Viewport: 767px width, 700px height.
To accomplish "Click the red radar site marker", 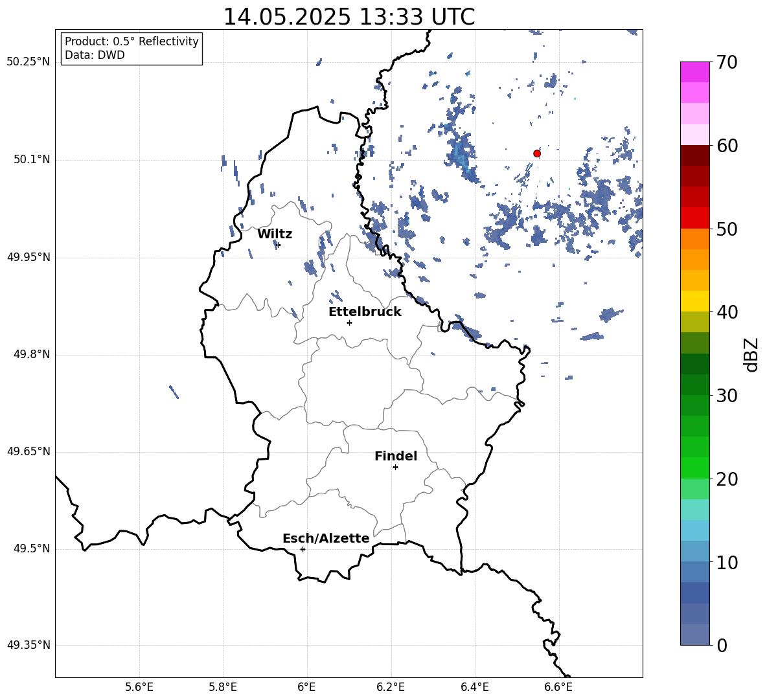I will point(537,153).
